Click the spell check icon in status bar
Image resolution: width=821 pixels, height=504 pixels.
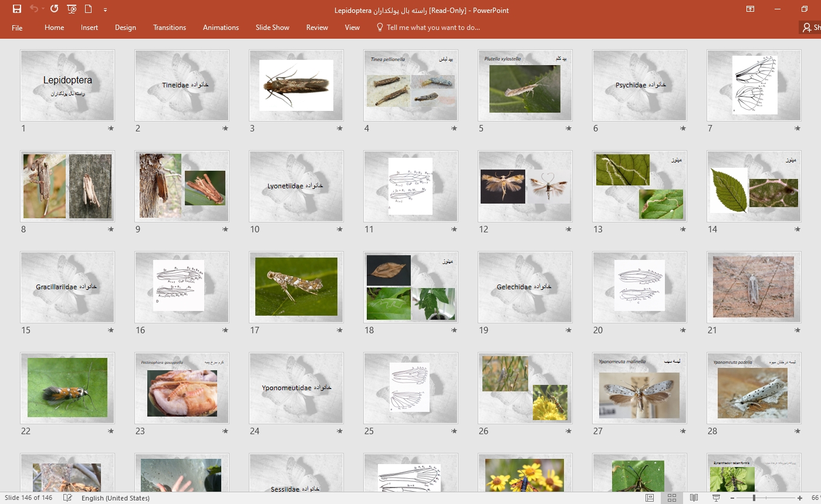(67, 498)
